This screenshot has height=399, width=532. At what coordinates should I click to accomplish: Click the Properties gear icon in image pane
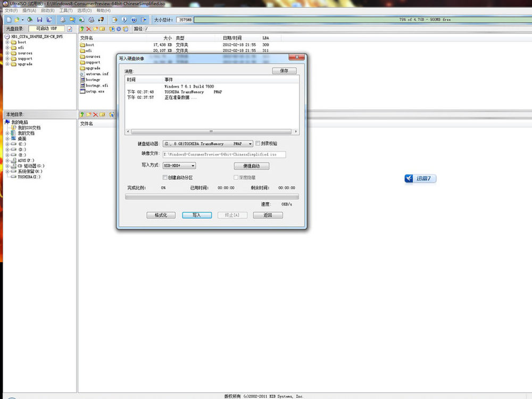pos(119,29)
